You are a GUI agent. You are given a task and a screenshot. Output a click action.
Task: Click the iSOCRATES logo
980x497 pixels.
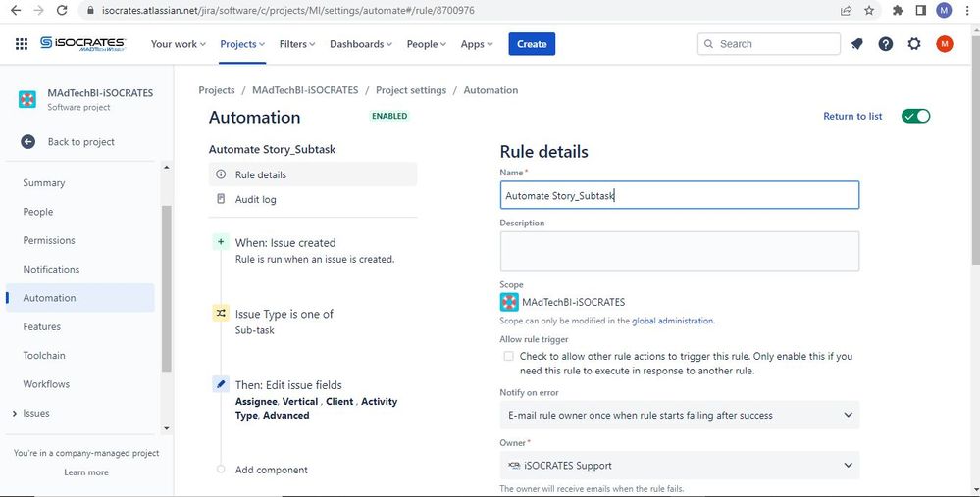click(x=83, y=44)
